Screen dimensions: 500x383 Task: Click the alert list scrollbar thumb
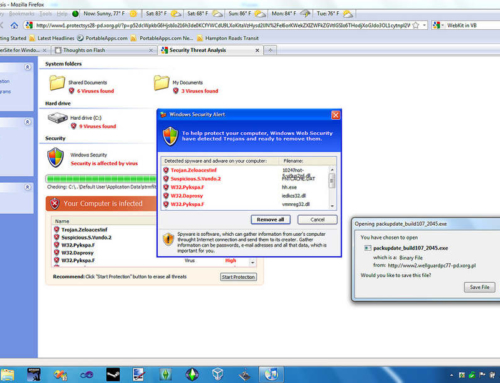pyautogui.click(x=331, y=181)
